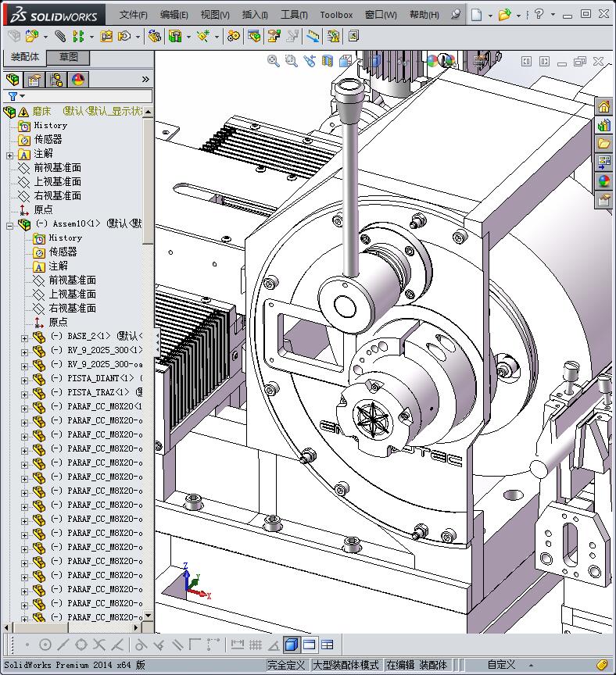Select the line sketch tool
Viewport: 616px width, 675px height.
[63, 645]
